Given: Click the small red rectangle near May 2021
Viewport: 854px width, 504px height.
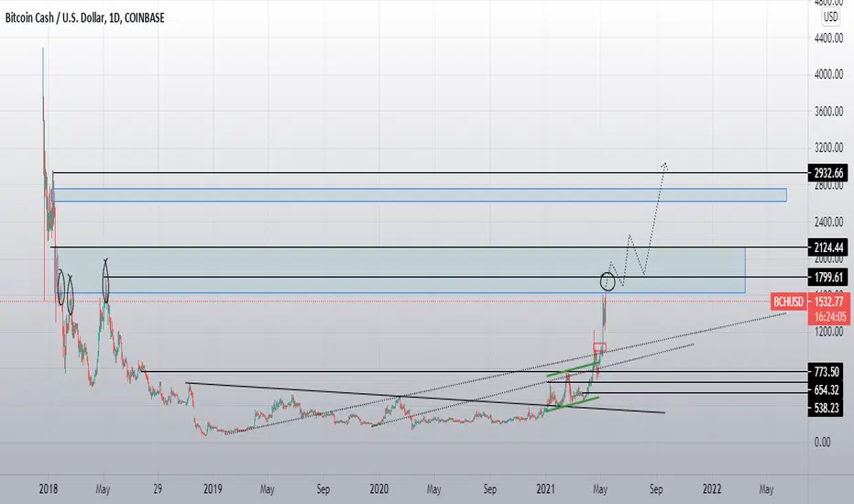Looking at the screenshot, I should [x=599, y=347].
